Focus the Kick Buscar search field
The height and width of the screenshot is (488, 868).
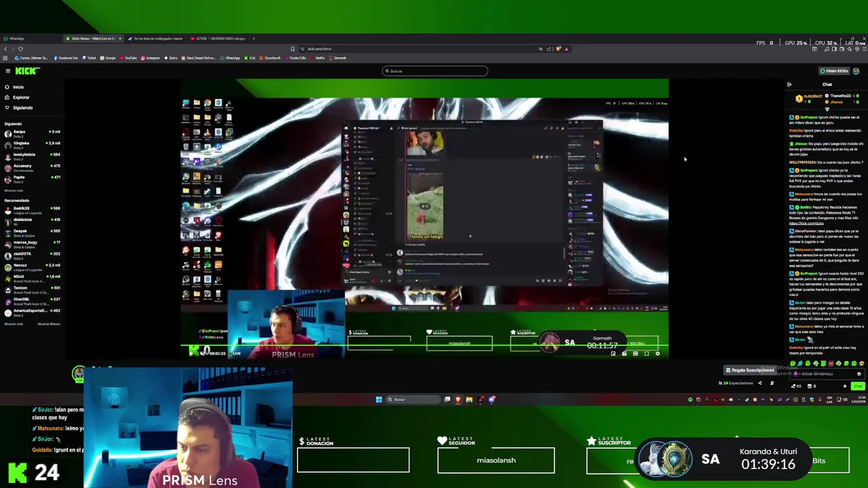[435, 70]
